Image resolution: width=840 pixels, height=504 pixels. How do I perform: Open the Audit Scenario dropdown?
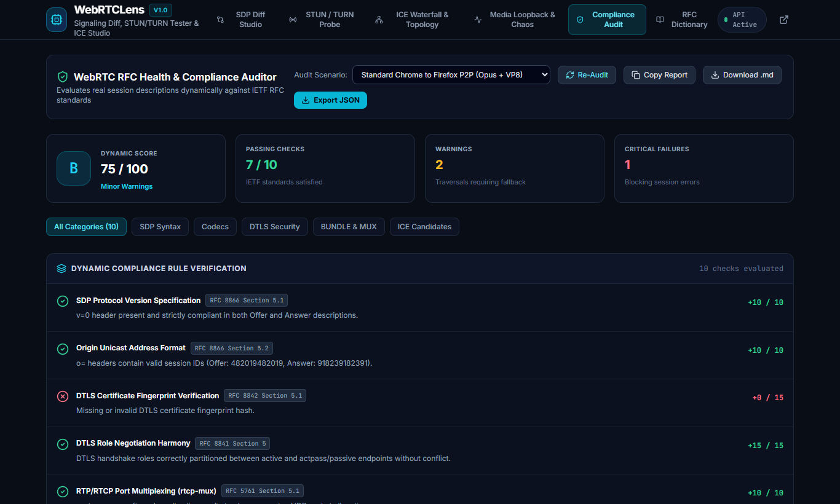pos(451,75)
